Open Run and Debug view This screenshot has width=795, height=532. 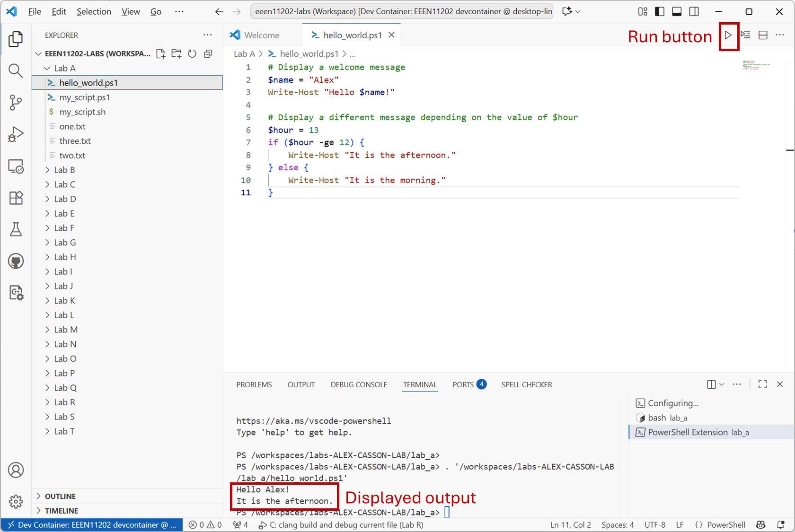(x=16, y=134)
